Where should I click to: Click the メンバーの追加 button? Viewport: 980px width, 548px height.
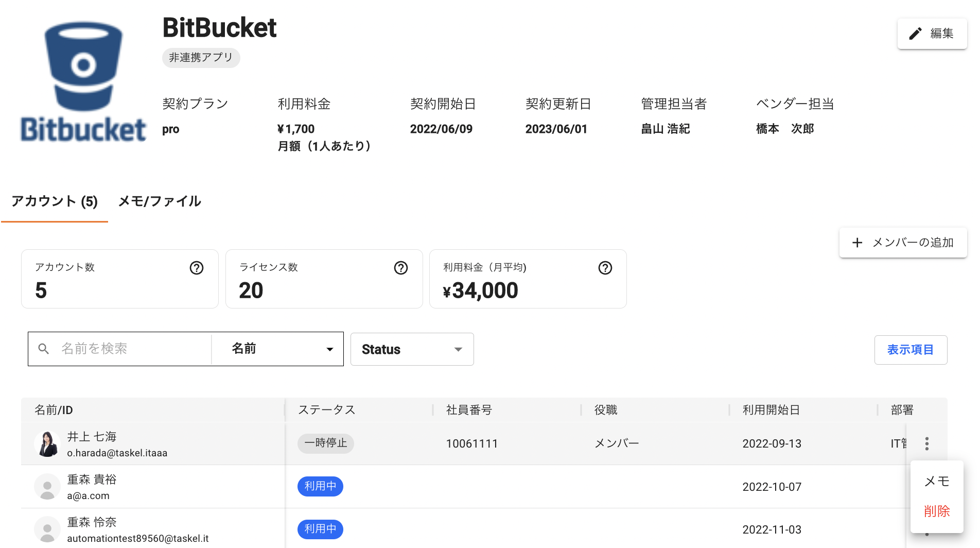click(x=903, y=243)
